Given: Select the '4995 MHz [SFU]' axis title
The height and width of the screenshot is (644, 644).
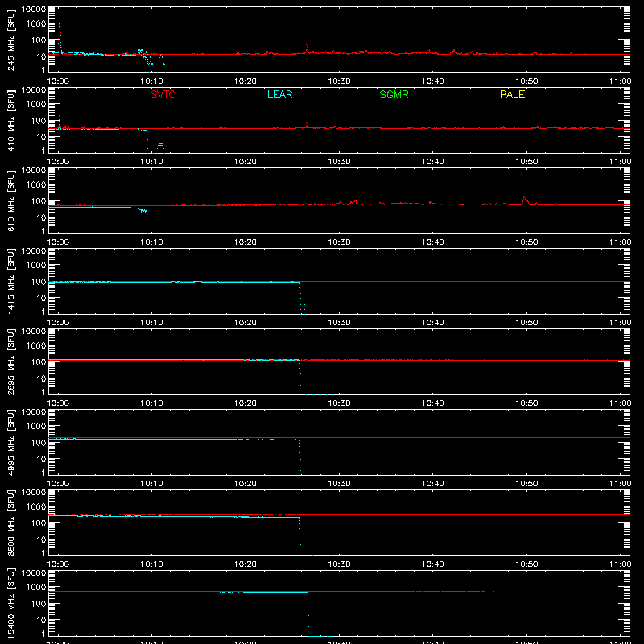Looking at the screenshot, I should 10,443.
